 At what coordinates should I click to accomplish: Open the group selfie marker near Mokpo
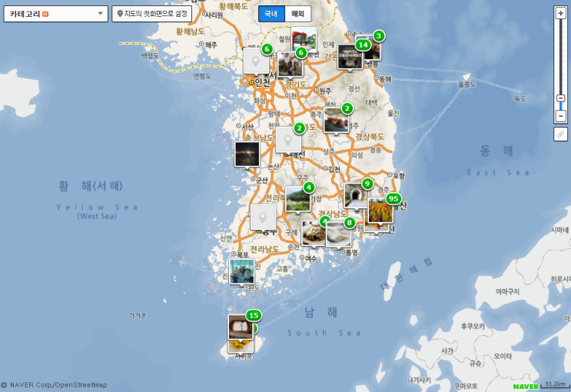coord(242,272)
